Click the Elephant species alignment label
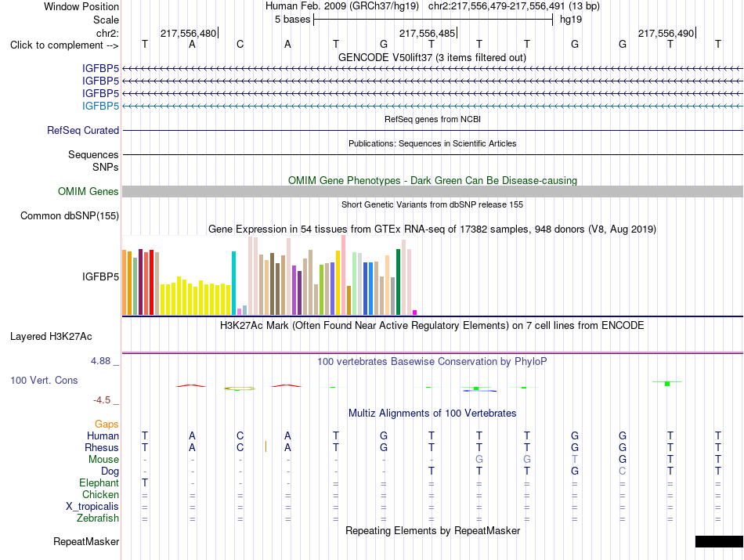 (x=99, y=482)
